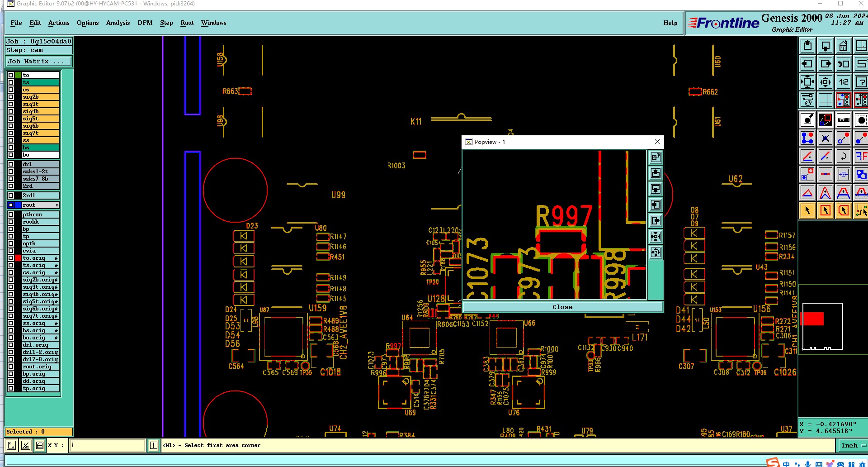The image size is (868, 467).
Task: Click the pan down view icon in main toolbar
Action: [x=826, y=46]
